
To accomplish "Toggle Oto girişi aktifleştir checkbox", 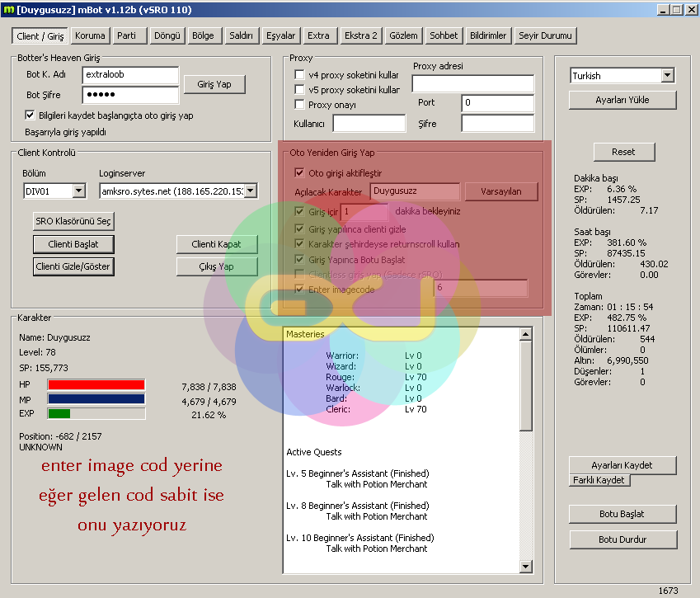I will coord(299,173).
